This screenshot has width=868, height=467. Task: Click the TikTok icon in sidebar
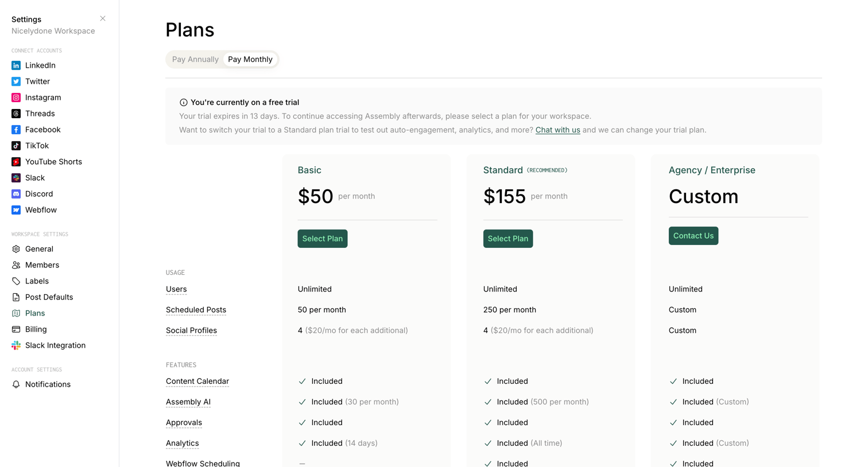16,146
